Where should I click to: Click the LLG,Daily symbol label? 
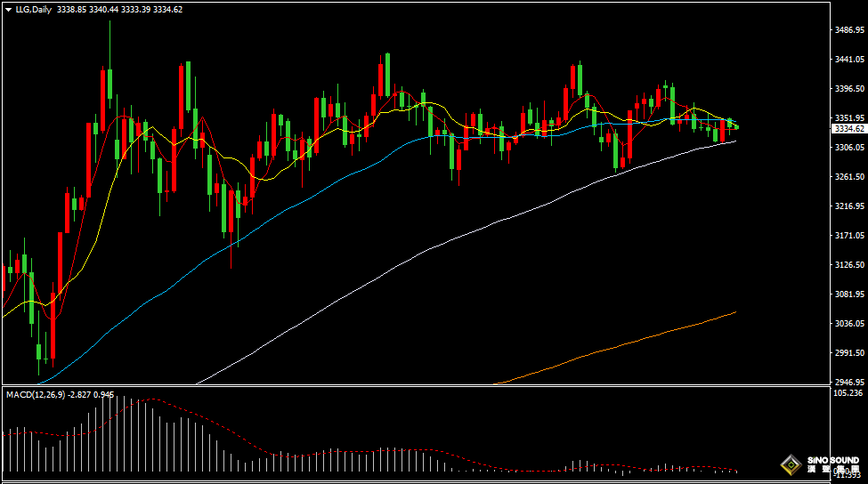click(x=33, y=10)
